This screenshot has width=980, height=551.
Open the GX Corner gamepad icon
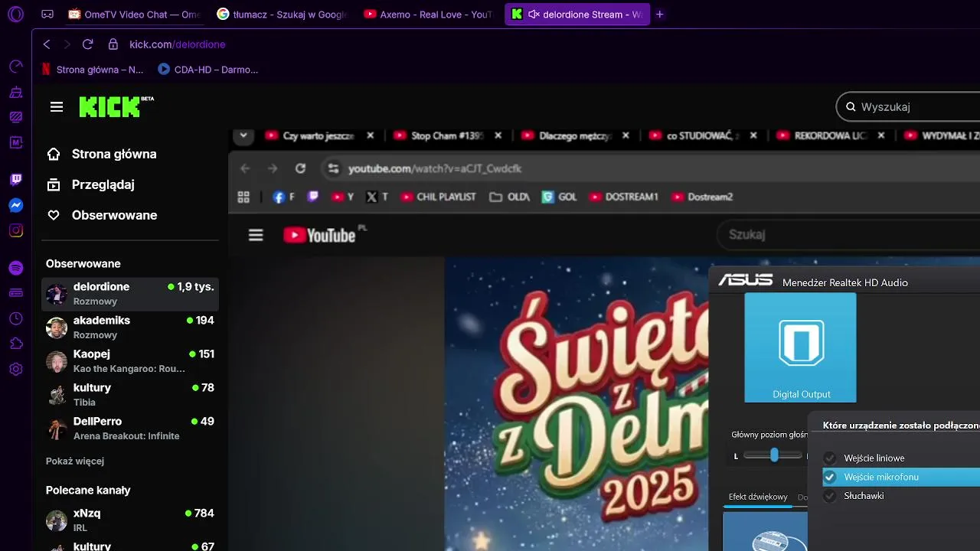(x=47, y=14)
